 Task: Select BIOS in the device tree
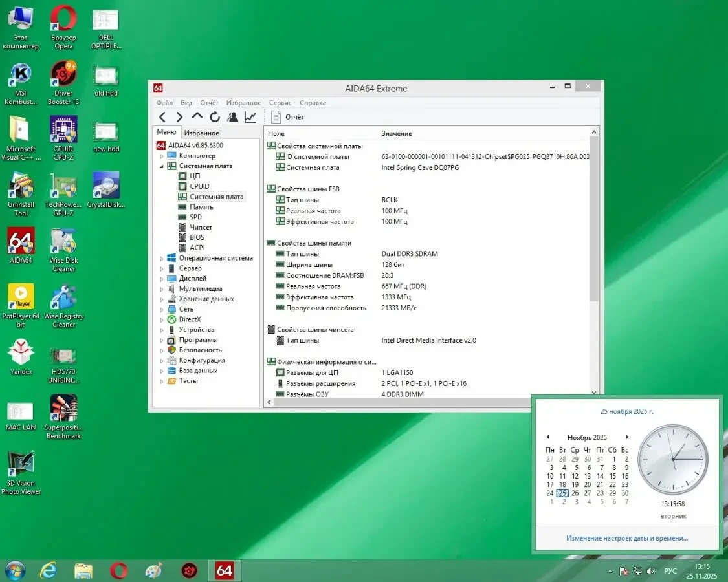tap(197, 237)
